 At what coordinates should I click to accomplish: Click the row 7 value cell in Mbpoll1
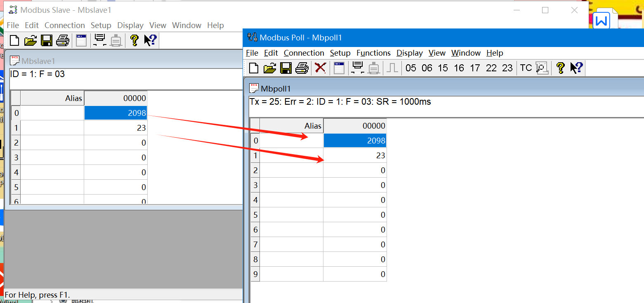tap(355, 244)
